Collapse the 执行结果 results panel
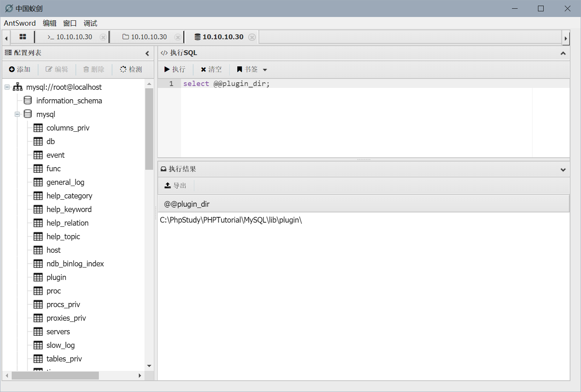This screenshot has height=392, width=581. click(563, 169)
